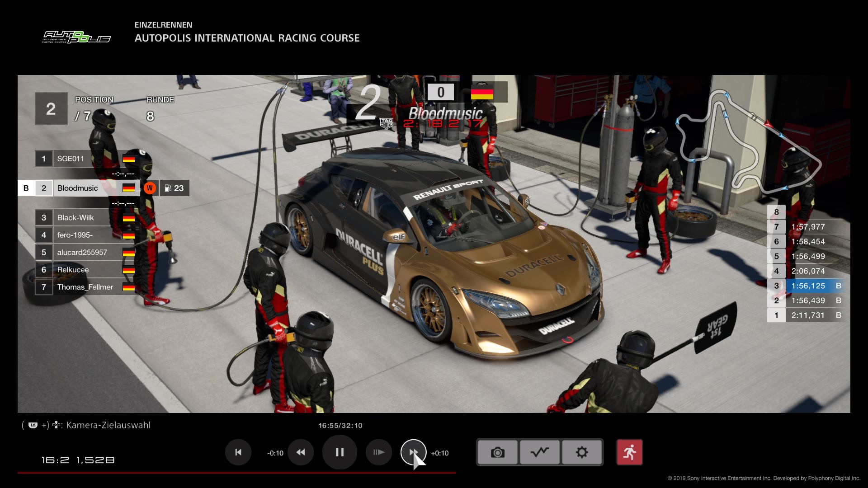The width and height of the screenshot is (868, 488).
Task: Click the Autopolis logo in the header
Action: click(76, 38)
